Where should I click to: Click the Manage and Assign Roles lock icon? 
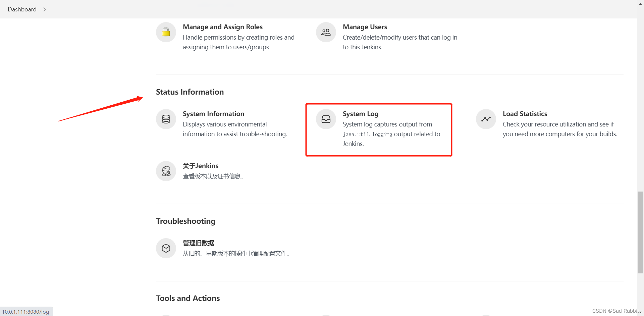click(x=166, y=32)
